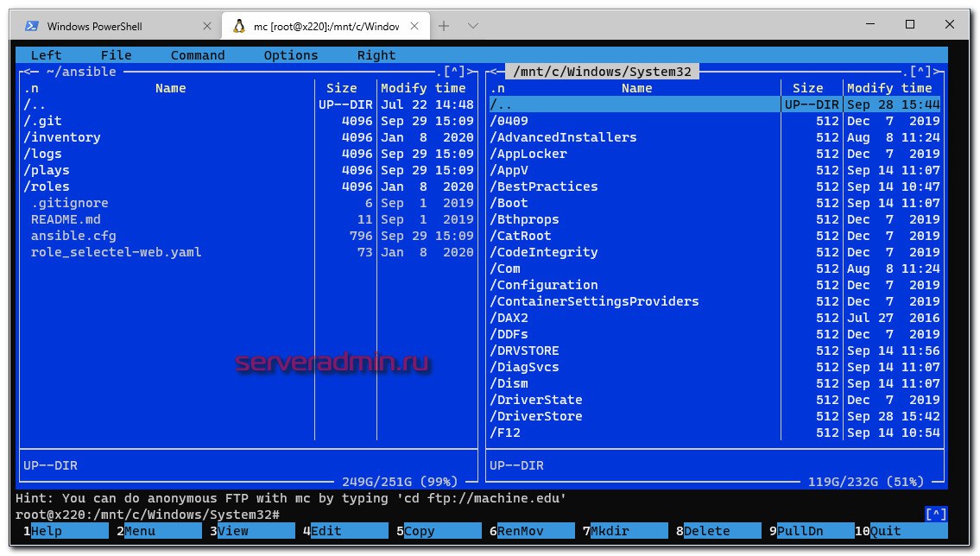This screenshot has height=556, width=980.
Task: Open the File menu in mc
Action: coord(117,55)
